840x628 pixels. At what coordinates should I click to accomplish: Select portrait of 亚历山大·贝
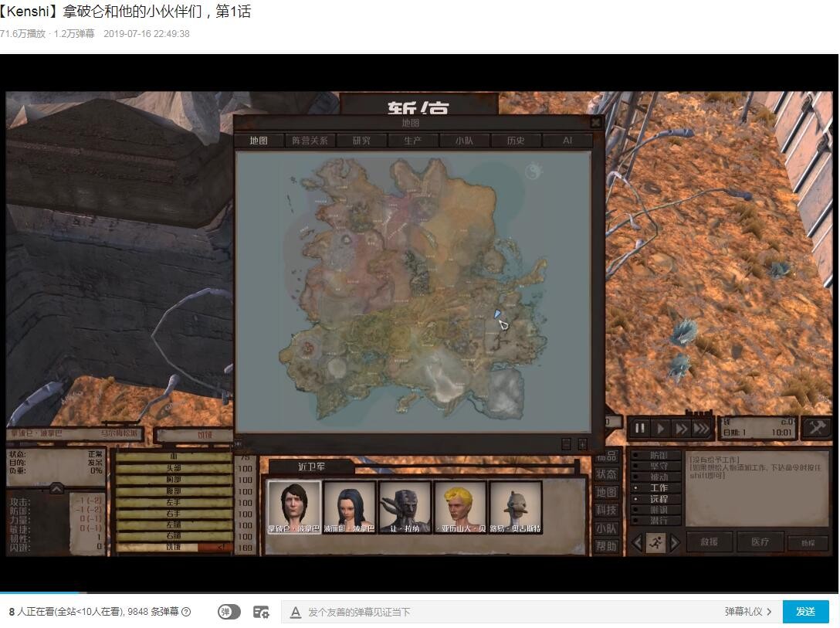click(460, 507)
